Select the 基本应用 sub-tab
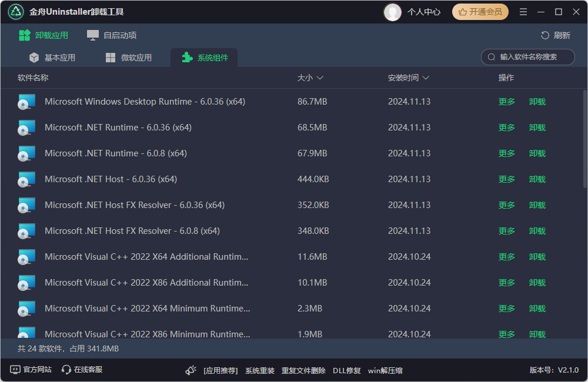The image size is (588, 382). tap(52, 58)
